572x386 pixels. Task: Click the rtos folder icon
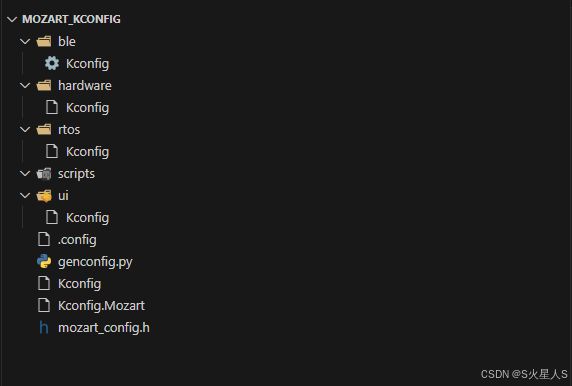44,129
